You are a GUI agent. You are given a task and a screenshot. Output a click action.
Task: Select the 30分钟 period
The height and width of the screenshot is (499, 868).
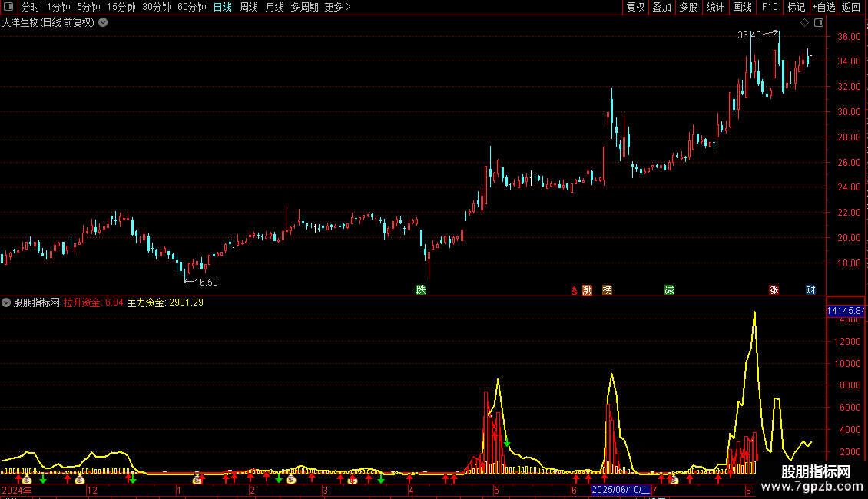[x=157, y=7]
